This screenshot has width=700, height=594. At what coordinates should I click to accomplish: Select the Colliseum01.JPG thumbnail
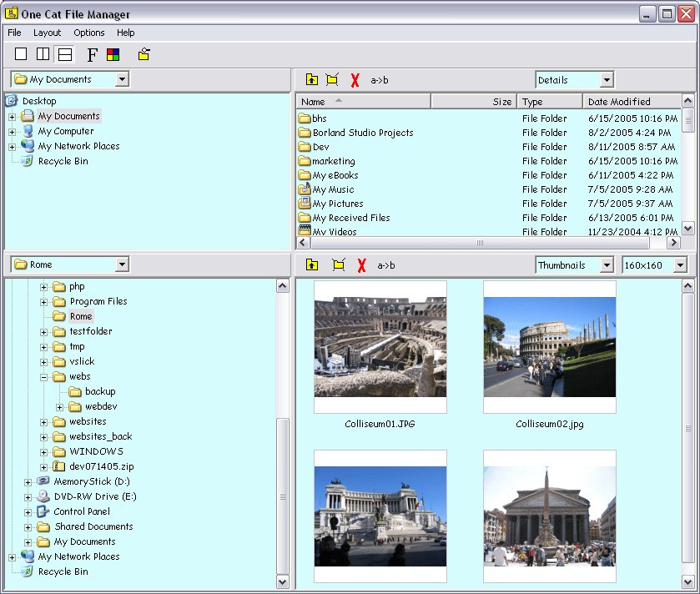[380, 347]
